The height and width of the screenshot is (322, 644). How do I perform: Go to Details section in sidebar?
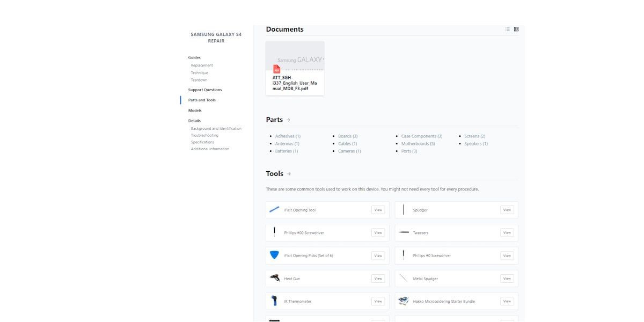point(194,121)
